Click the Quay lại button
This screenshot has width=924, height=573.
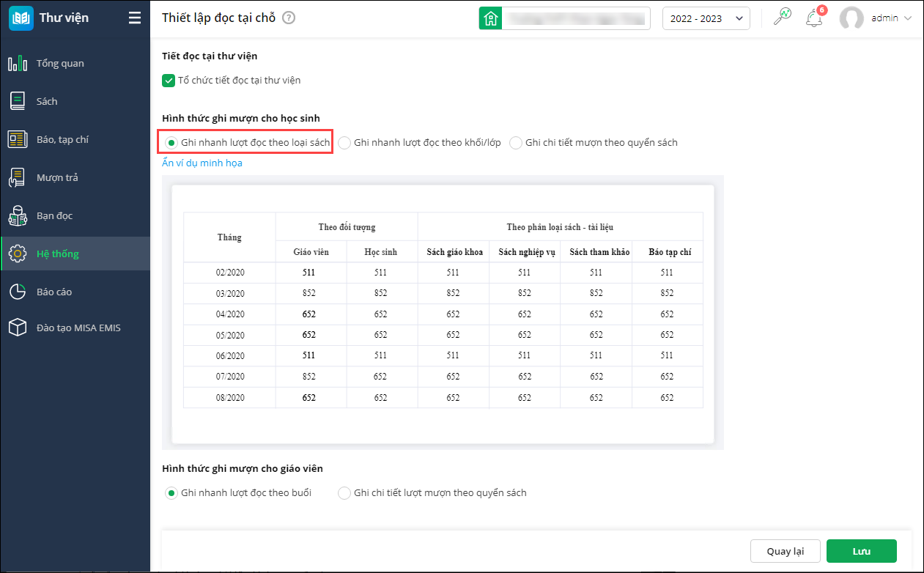(786, 551)
